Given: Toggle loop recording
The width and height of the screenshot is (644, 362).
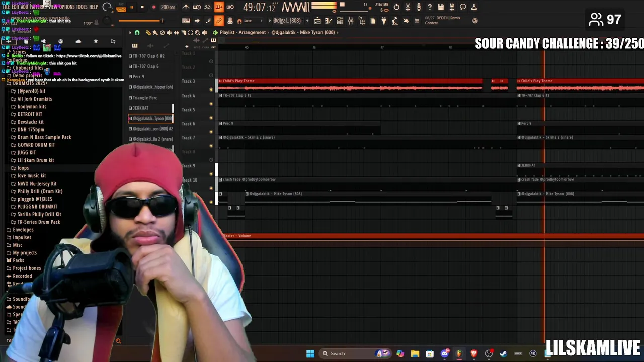Looking at the screenshot, I should coord(230,7).
